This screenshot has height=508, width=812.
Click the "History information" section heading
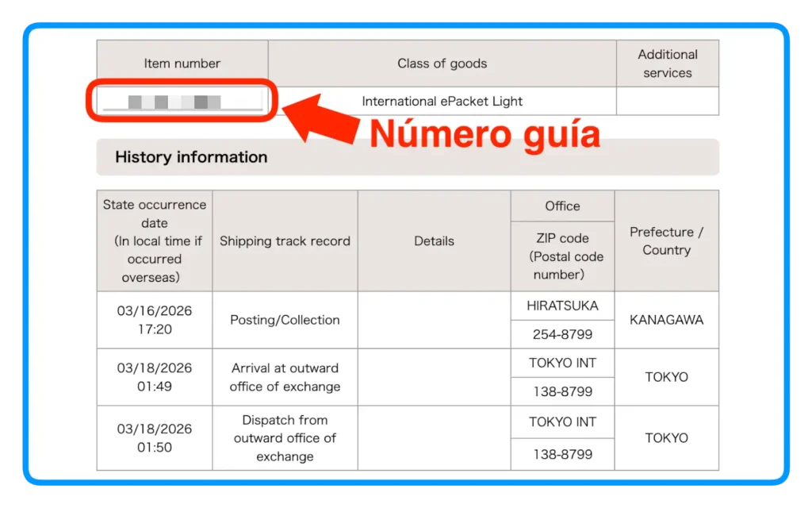point(191,157)
